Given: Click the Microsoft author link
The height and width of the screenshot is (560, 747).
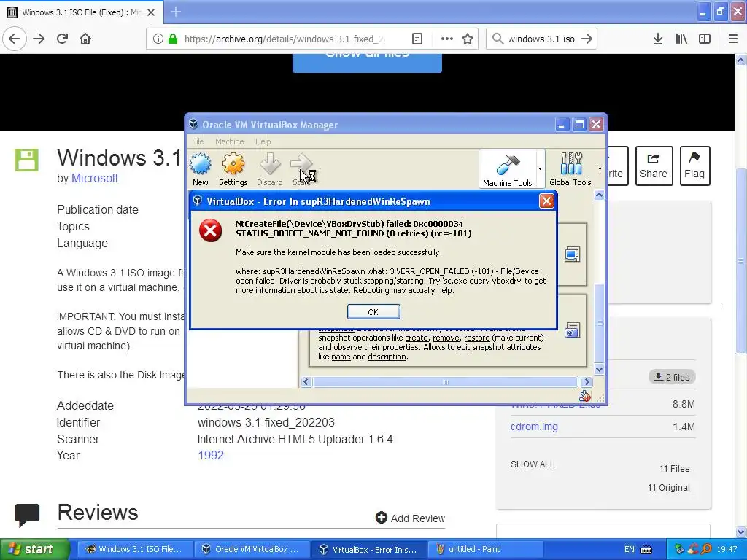Looking at the screenshot, I should tap(95, 178).
